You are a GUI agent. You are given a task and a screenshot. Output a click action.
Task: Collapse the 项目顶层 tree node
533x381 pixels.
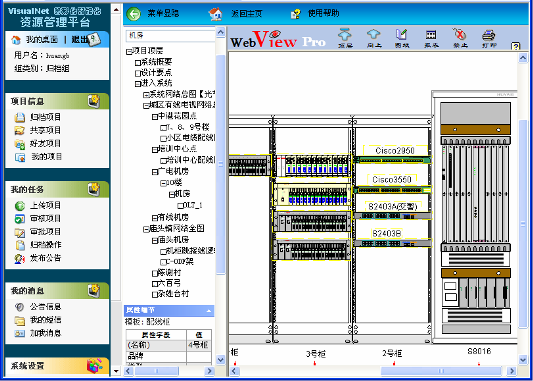click(x=129, y=52)
